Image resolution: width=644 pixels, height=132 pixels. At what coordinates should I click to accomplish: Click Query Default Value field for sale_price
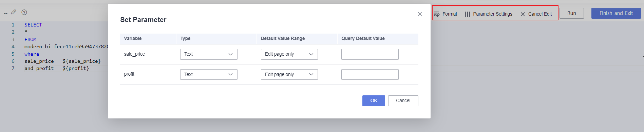pos(370,54)
